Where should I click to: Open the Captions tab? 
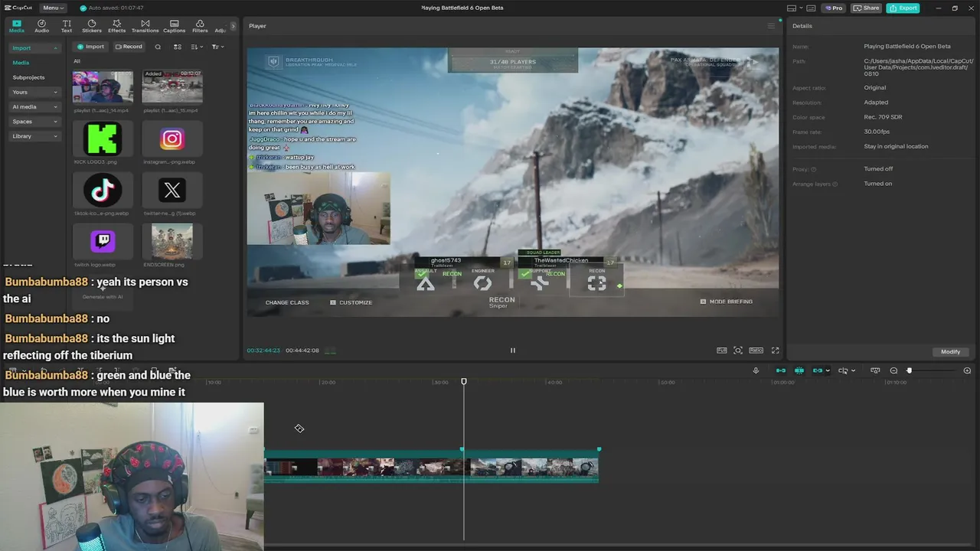174,26
